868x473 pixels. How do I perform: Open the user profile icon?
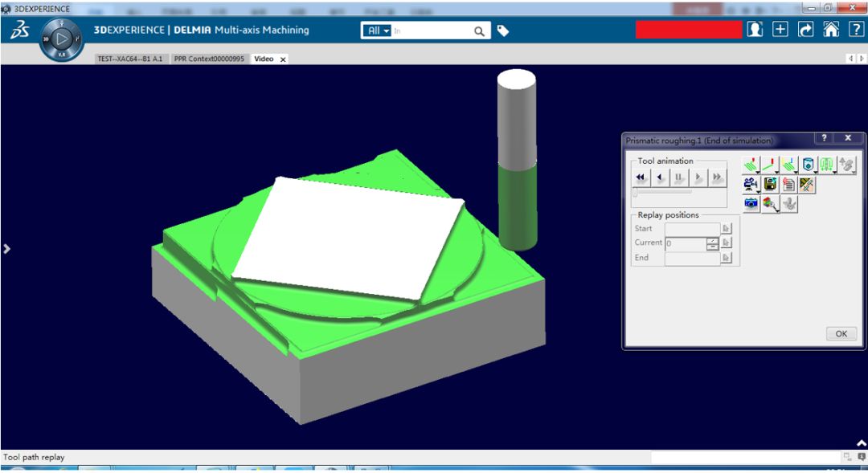755,30
